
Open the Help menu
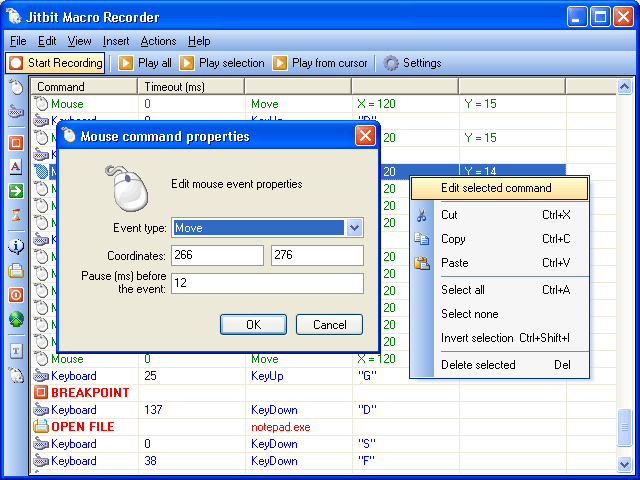199,41
